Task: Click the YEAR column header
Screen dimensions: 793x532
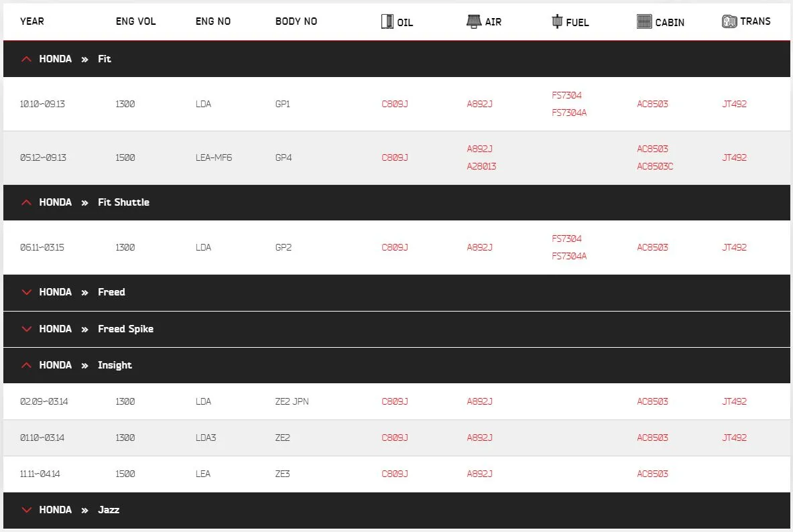Action: pos(32,21)
